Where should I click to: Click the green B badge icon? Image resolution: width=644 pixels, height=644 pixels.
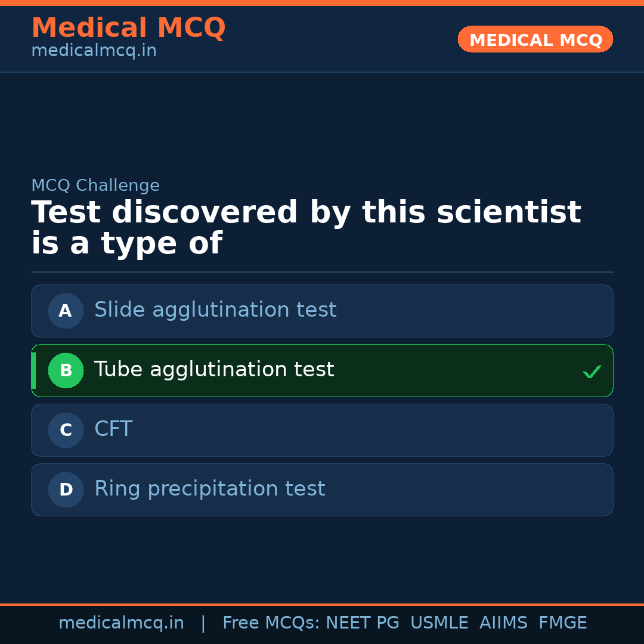(66, 370)
